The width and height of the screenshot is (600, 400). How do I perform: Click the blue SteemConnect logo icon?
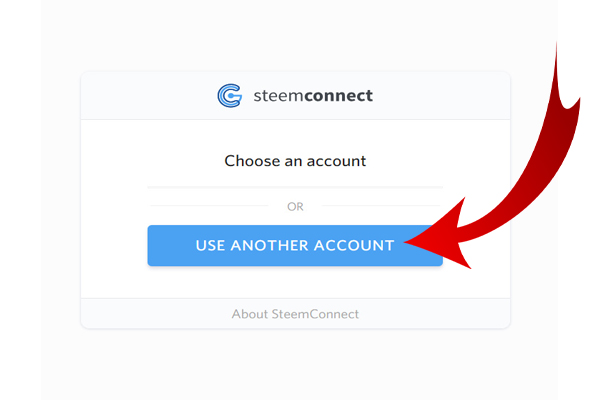point(230,96)
